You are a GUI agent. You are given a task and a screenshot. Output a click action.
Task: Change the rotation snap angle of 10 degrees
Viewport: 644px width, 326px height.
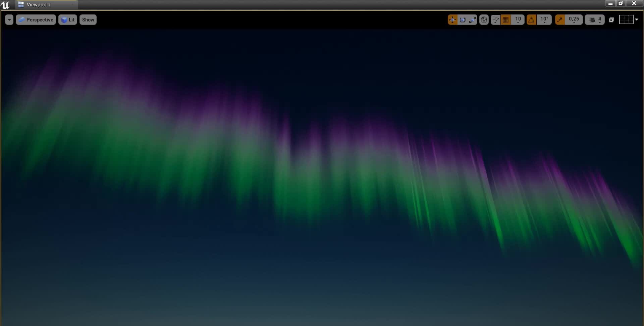pyautogui.click(x=544, y=19)
